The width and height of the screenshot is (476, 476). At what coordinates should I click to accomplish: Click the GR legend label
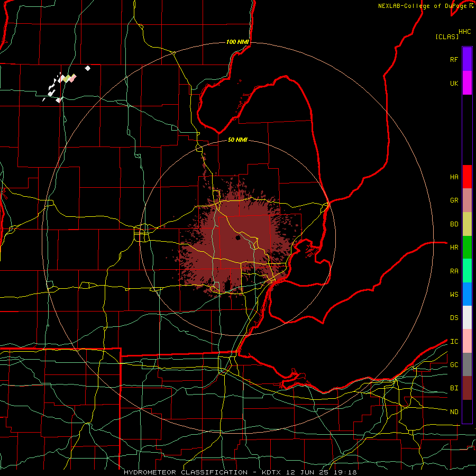454,200
